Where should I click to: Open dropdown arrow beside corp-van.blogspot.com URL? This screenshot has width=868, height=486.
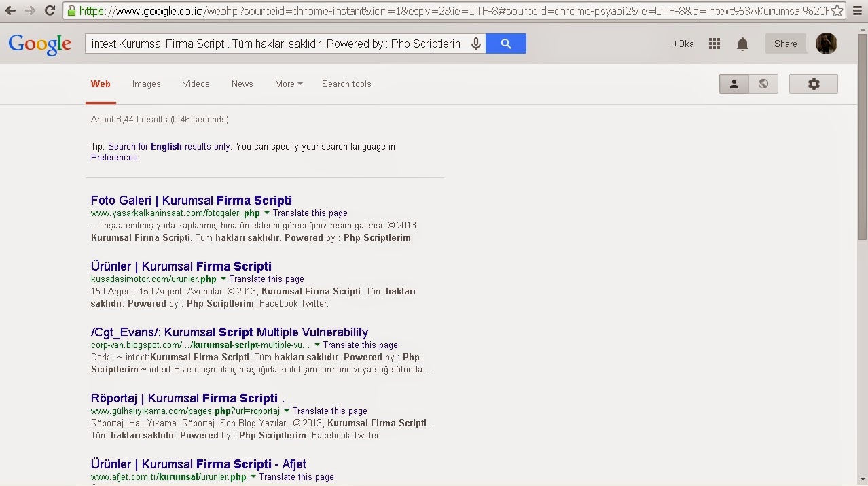point(317,345)
